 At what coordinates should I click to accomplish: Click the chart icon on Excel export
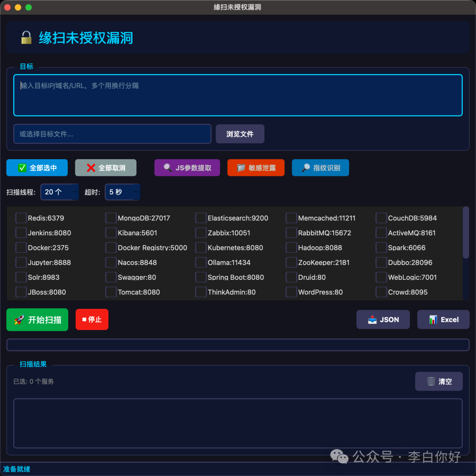point(433,320)
